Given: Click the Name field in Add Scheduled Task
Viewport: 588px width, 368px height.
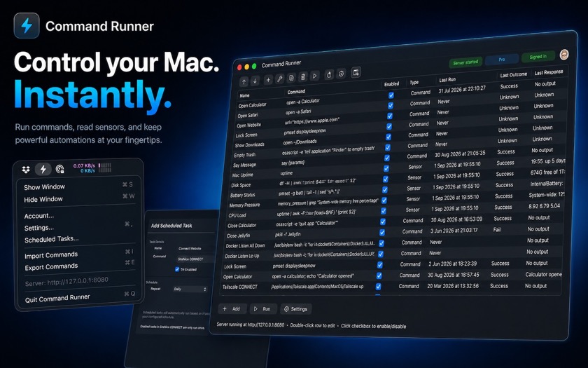Looking at the screenshot, I should [195, 249].
